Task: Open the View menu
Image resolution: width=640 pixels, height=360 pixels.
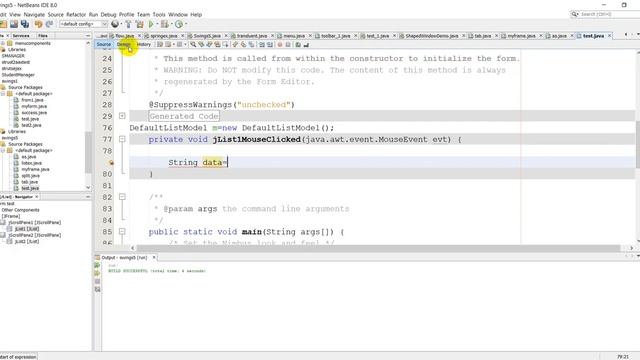Action: point(15,14)
